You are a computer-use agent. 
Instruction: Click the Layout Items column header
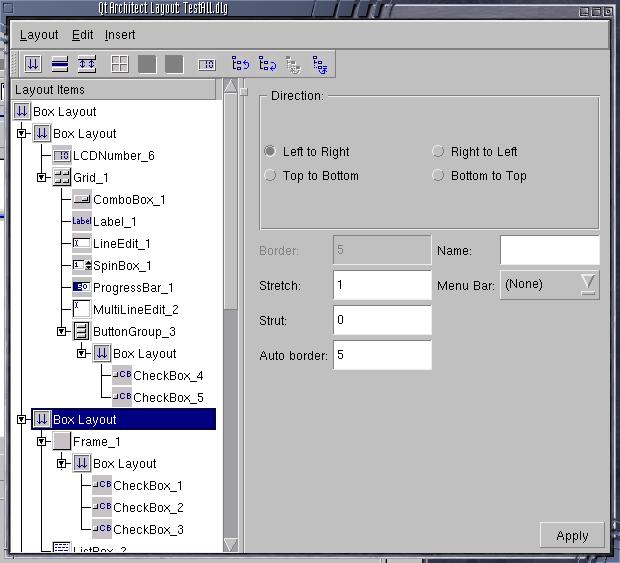[x=115, y=90]
